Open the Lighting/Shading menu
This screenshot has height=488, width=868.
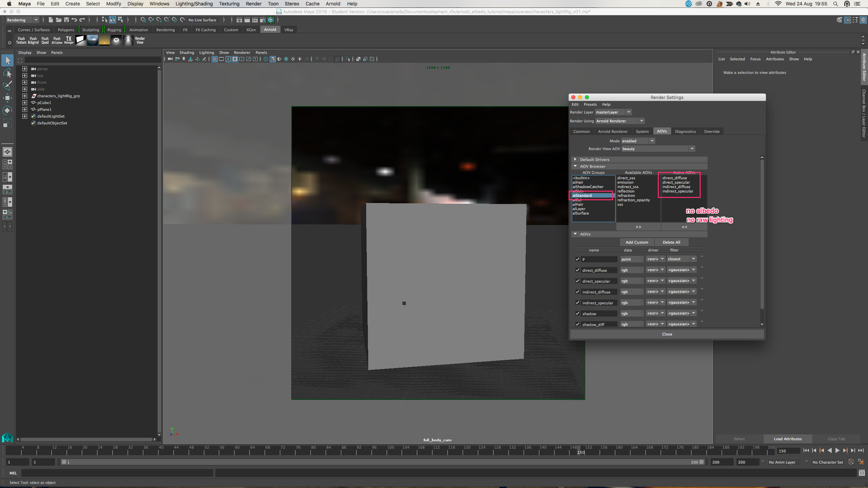pos(194,4)
